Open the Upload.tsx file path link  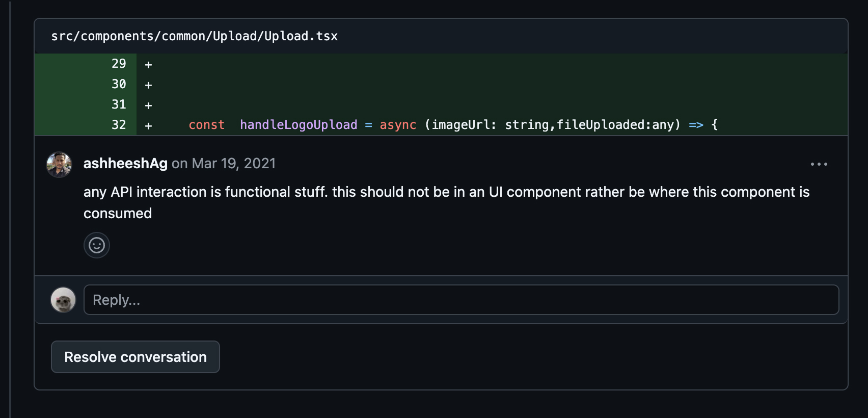coord(194,36)
